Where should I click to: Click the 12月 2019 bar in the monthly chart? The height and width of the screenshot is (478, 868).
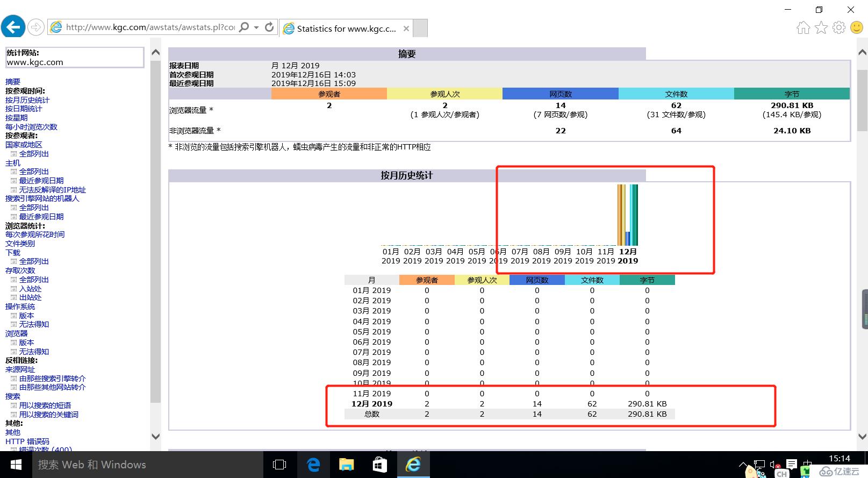[x=628, y=215]
